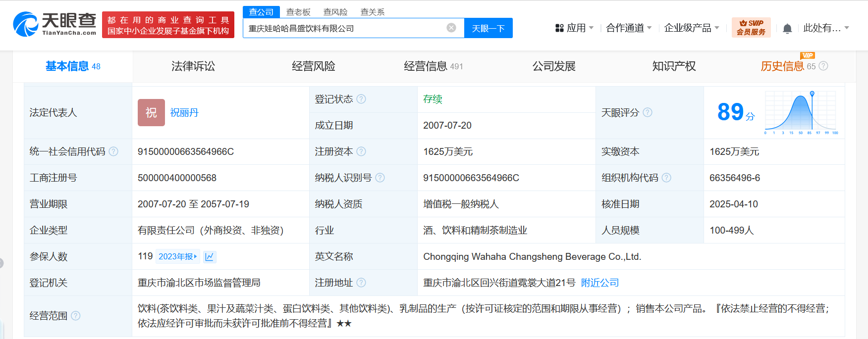This screenshot has height=339, width=868.
Task: Click help icon next to 天眼评分
Action: click(647, 112)
